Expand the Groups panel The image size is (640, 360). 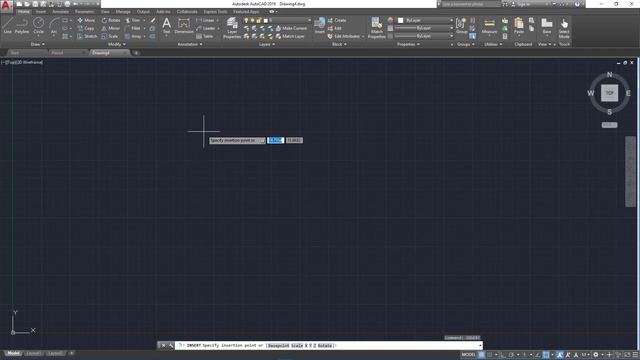coord(466,44)
